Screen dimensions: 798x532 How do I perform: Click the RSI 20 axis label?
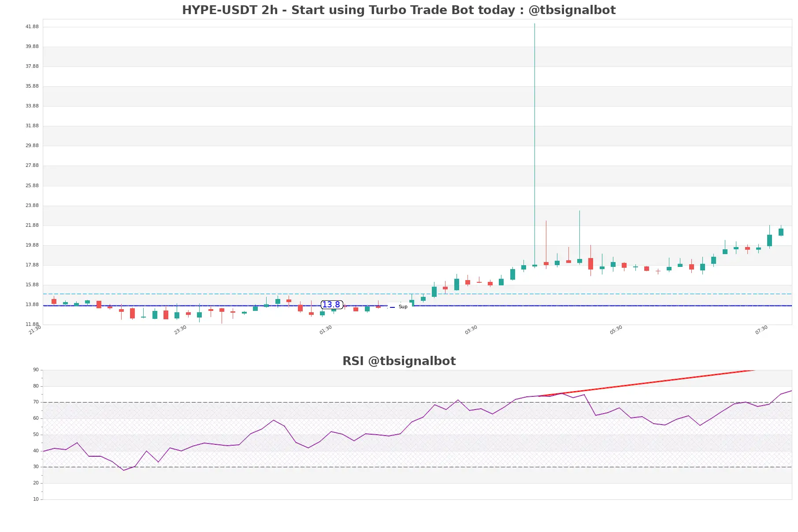point(36,483)
